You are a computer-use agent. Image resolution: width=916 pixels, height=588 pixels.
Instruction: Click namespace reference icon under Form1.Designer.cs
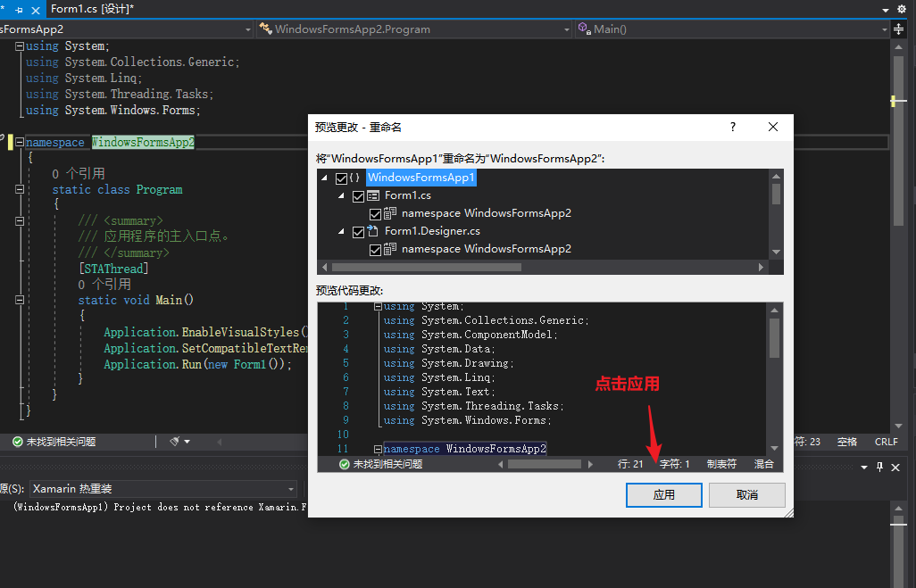coord(390,249)
